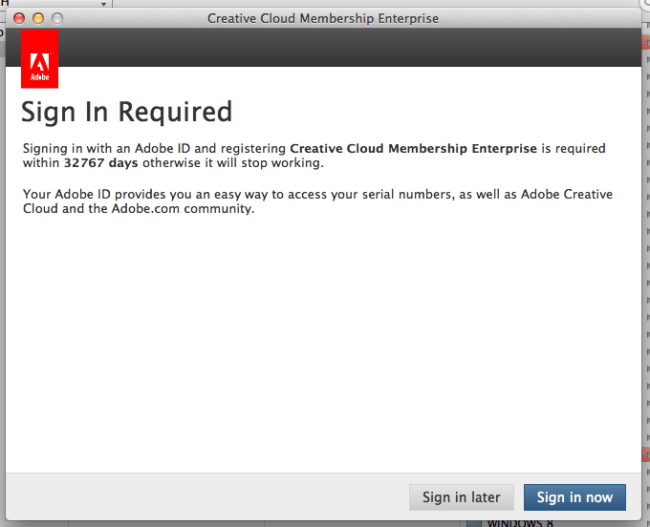Click the grey zoom window button
This screenshot has height=527, width=650.
57,19
